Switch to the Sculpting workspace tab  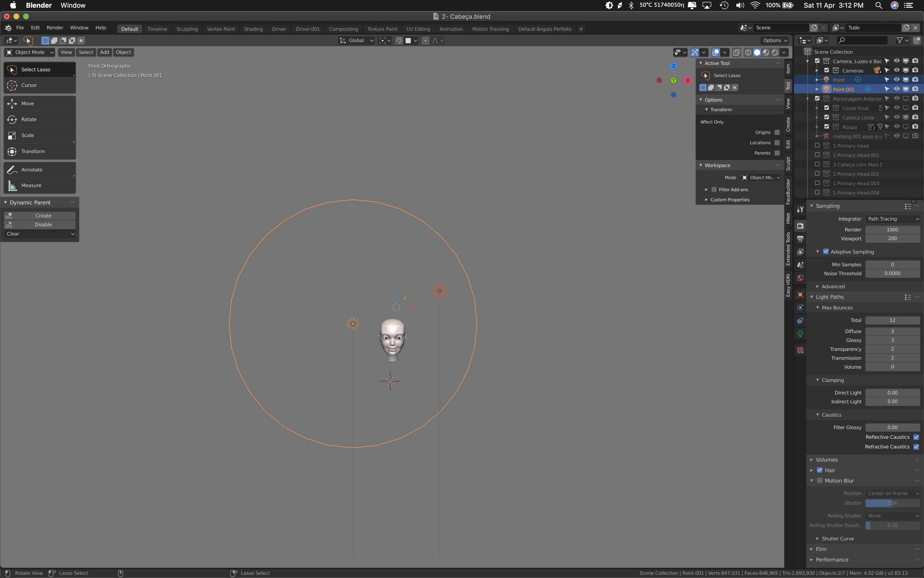point(187,29)
